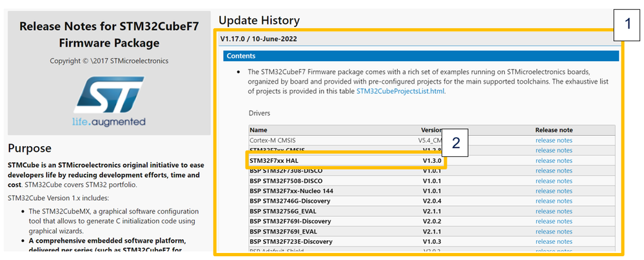Open release notes for BSP STM32F769I-Discovery
The image size is (644, 260).
pos(554,221)
